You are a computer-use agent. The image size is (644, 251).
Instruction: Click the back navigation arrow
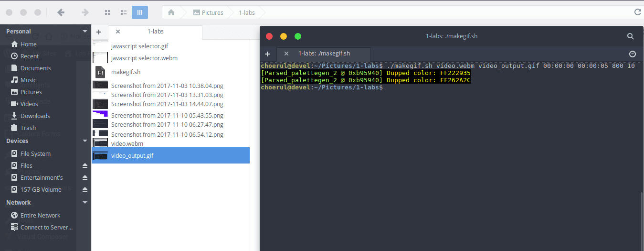coord(61,12)
